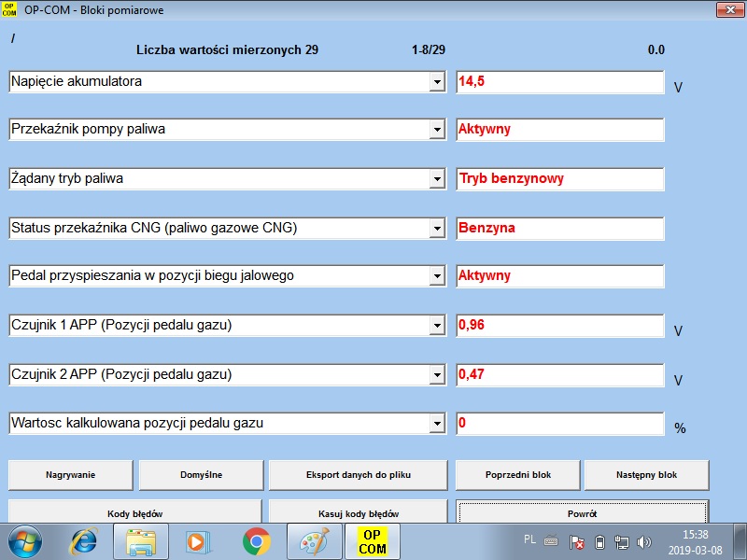Click the battery voltage value field
The width and height of the screenshot is (747, 560).
click(559, 82)
